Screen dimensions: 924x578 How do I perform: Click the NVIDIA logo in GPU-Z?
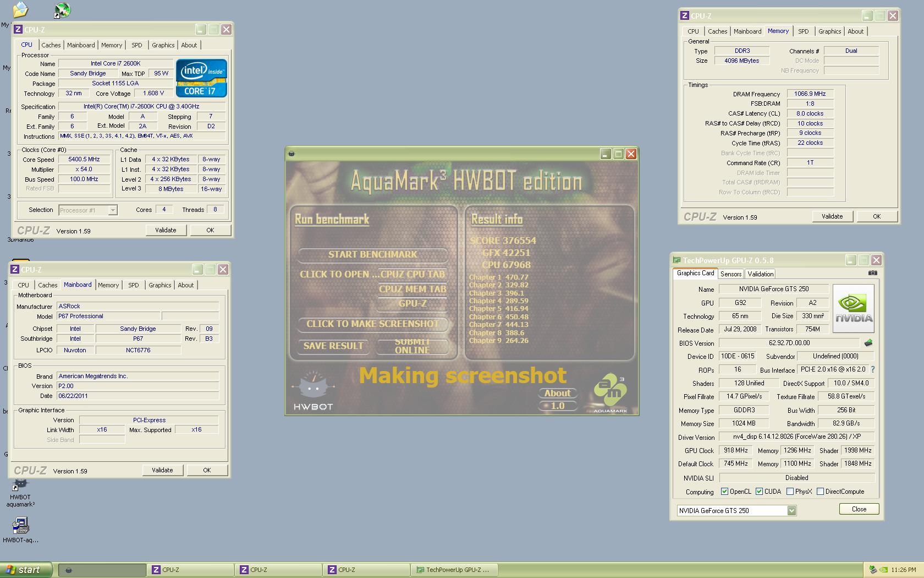(x=853, y=308)
